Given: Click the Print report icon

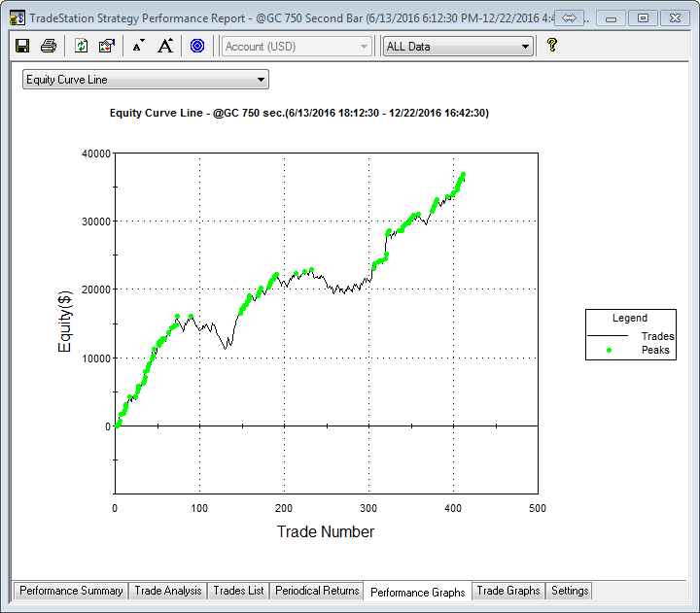Looking at the screenshot, I should tap(48, 46).
